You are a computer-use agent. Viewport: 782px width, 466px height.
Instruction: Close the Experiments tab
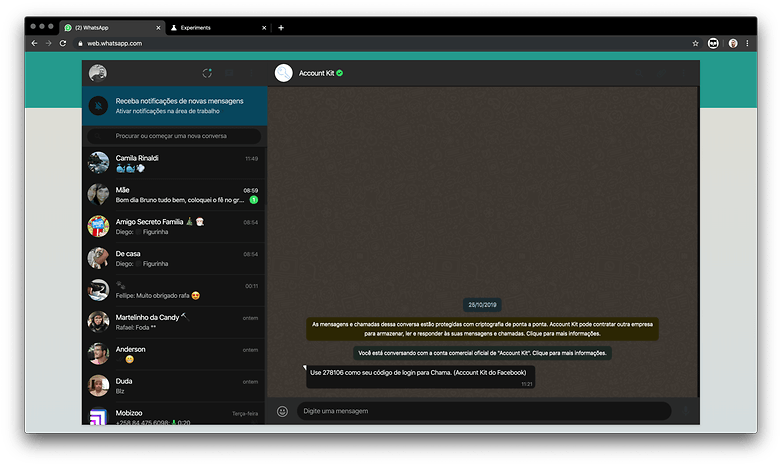click(x=264, y=28)
